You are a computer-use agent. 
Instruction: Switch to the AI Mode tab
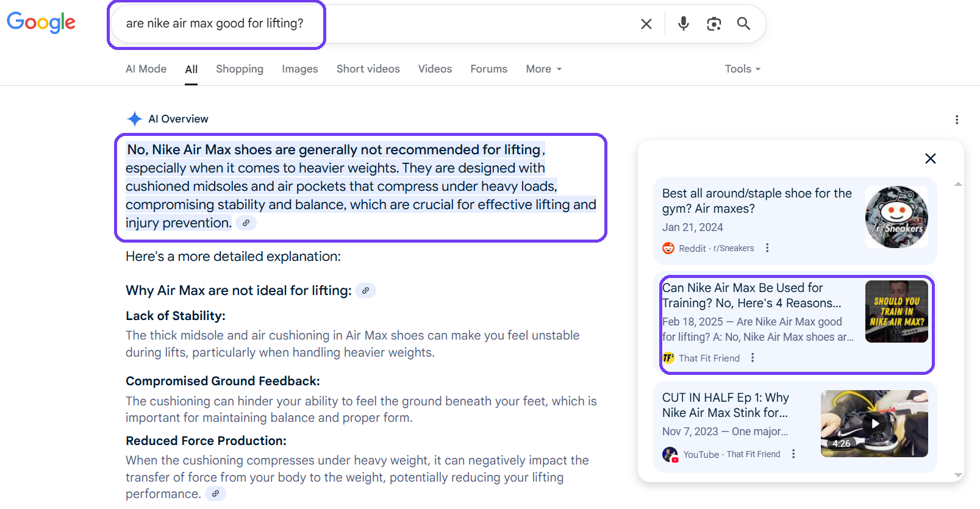tap(146, 69)
